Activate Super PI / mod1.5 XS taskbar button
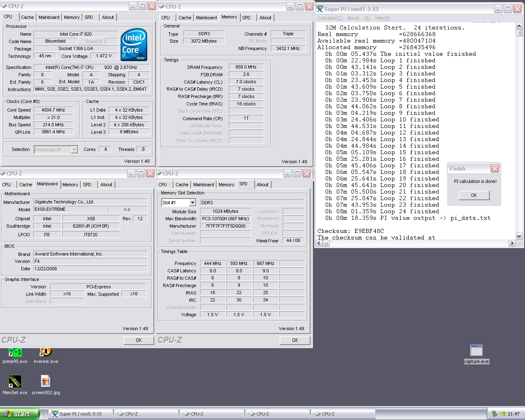This screenshot has width=525, height=420. click(80, 414)
